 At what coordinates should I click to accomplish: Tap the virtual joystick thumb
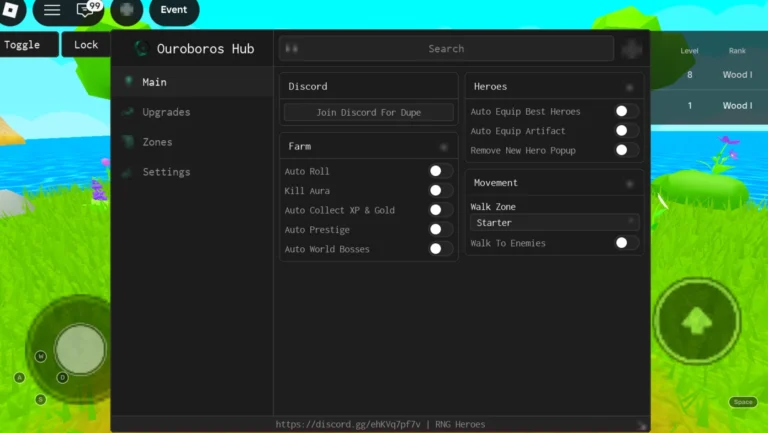coord(80,349)
